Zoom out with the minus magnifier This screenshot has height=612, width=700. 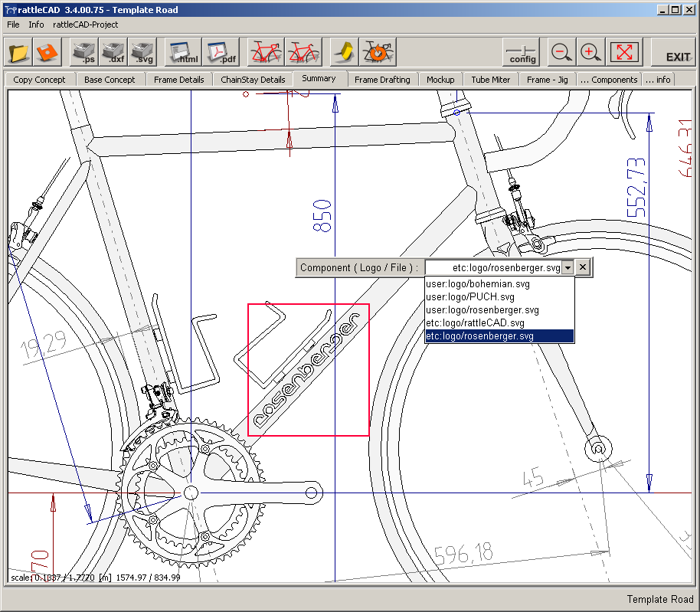(561, 53)
